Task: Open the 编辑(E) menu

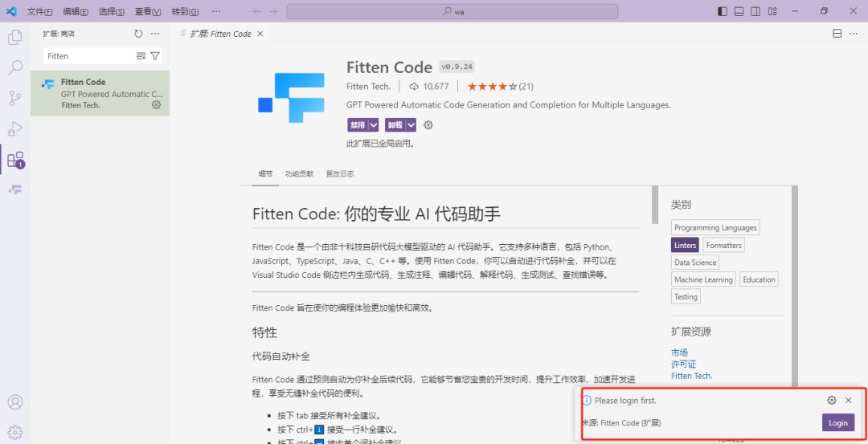Action: pyautogui.click(x=76, y=11)
